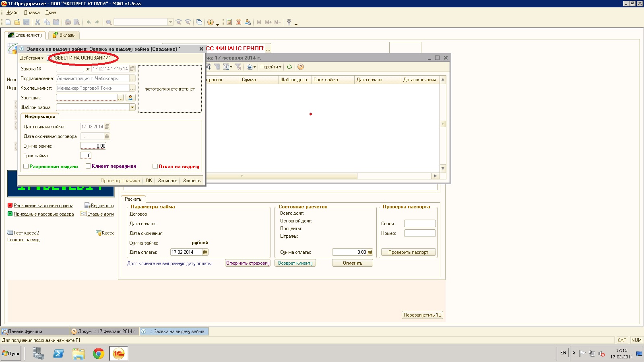Open the Действия dropdown in loan request form
The image size is (644, 362).
[x=32, y=58]
